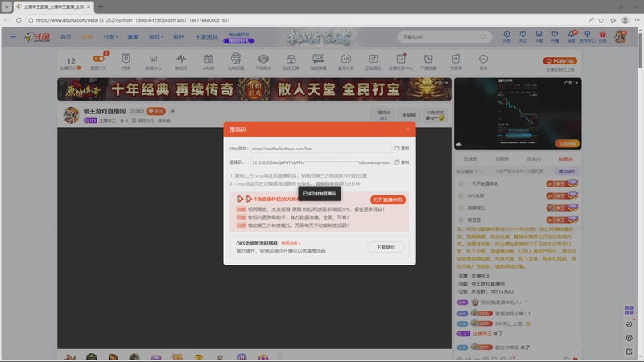Image resolution: width=644 pixels, height=362 pixels.
Task: Open the 开播 start-stream icon in header
Action: point(555,36)
